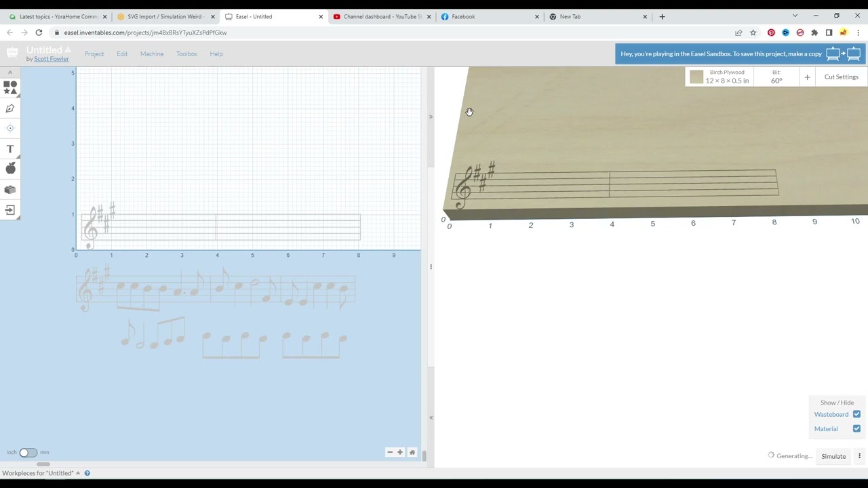
Task: Open the browser Extensions puzzle menu
Action: 814,33
